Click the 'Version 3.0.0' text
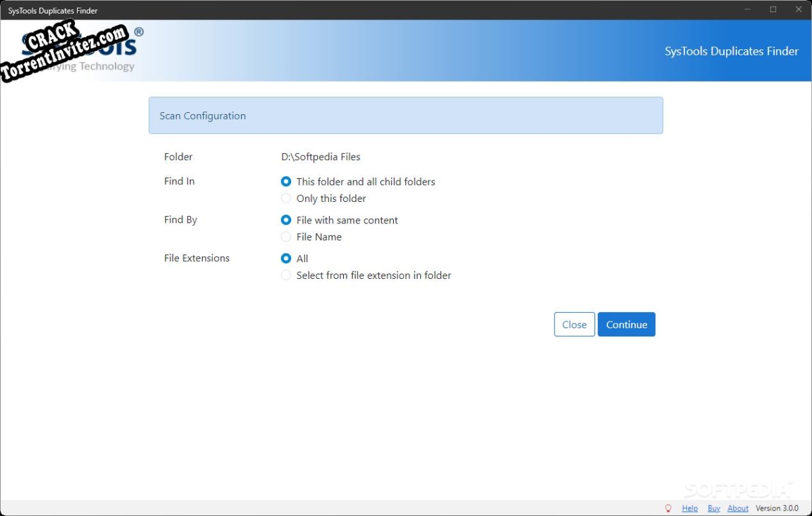Screen dimensions: 812x516 (776, 508)
